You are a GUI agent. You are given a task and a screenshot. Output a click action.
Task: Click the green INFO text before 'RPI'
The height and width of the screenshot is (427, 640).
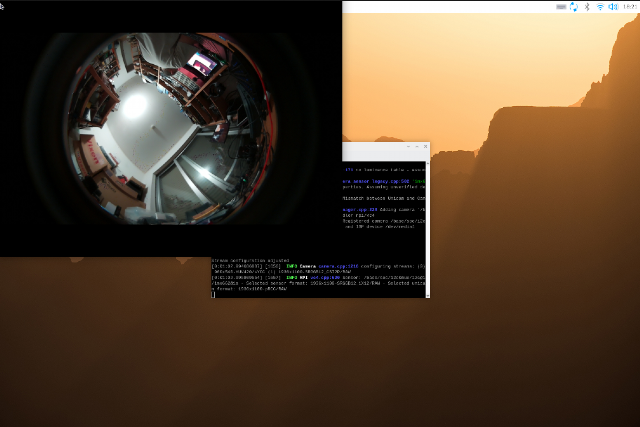[x=291, y=278]
